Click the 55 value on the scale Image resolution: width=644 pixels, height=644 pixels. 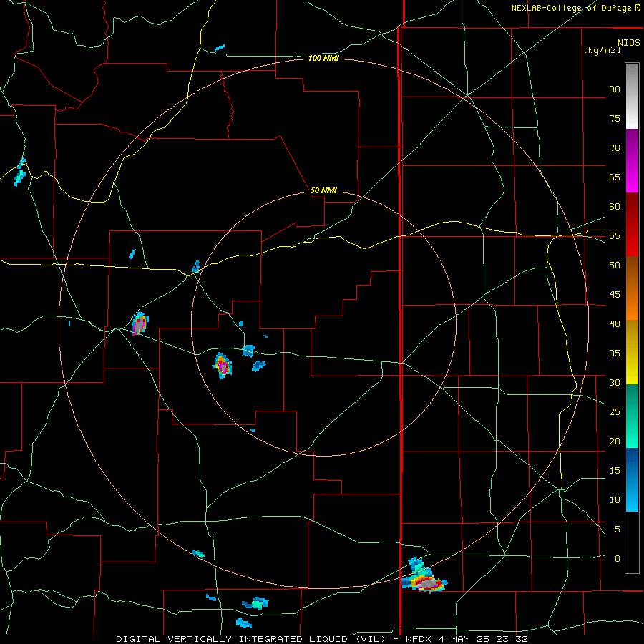[615, 235]
